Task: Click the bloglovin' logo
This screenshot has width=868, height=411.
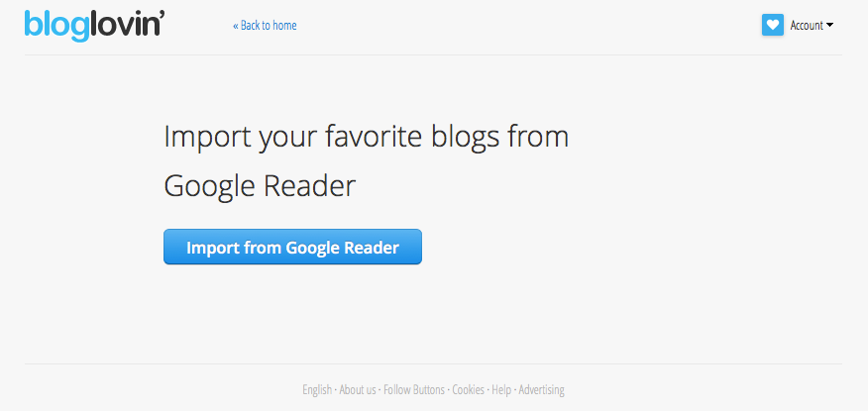Action: [95, 26]
